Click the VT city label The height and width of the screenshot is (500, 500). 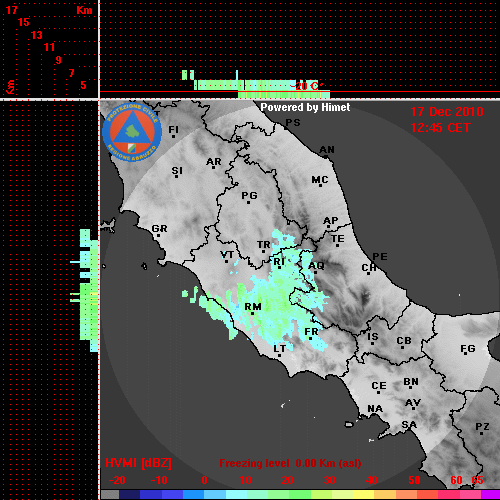[227, 255]
